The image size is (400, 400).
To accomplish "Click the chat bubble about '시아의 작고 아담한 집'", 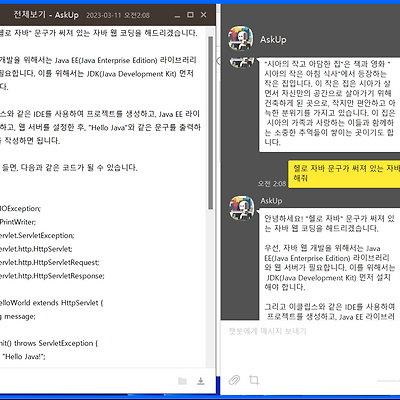I will (x=329, y=104).
